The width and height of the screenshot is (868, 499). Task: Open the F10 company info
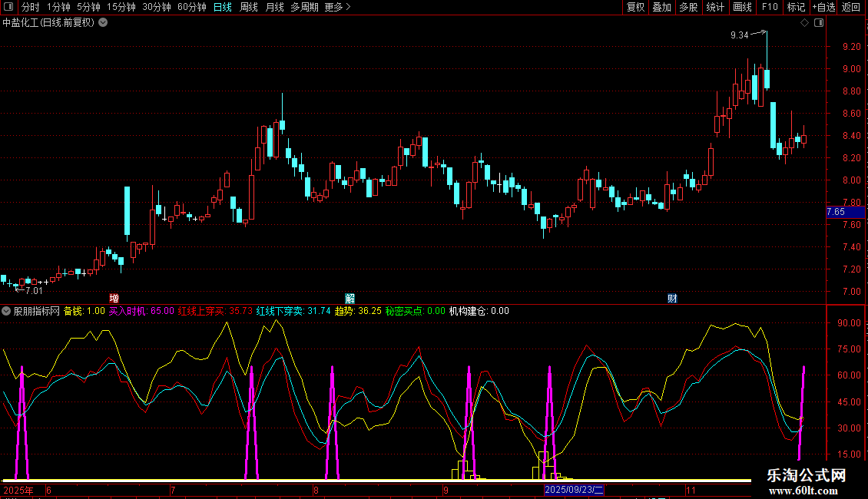(769, 7)
